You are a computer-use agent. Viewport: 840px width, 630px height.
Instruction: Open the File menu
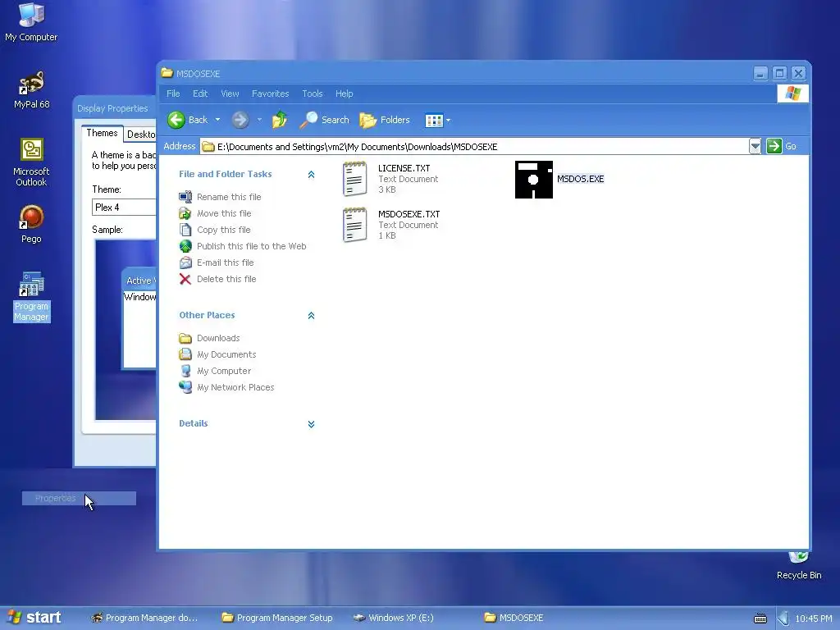pos(173,94)
